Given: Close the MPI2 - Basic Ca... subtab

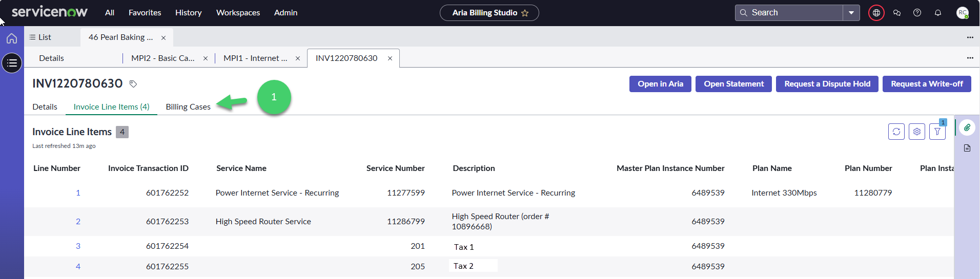Looking at the screenshot, I should click(x=206, y=58).
